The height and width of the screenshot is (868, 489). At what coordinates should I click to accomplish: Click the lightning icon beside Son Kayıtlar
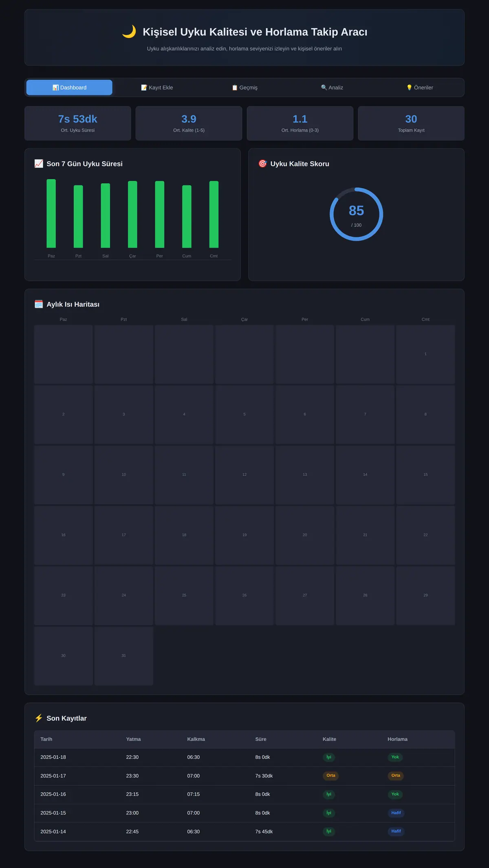39,718
